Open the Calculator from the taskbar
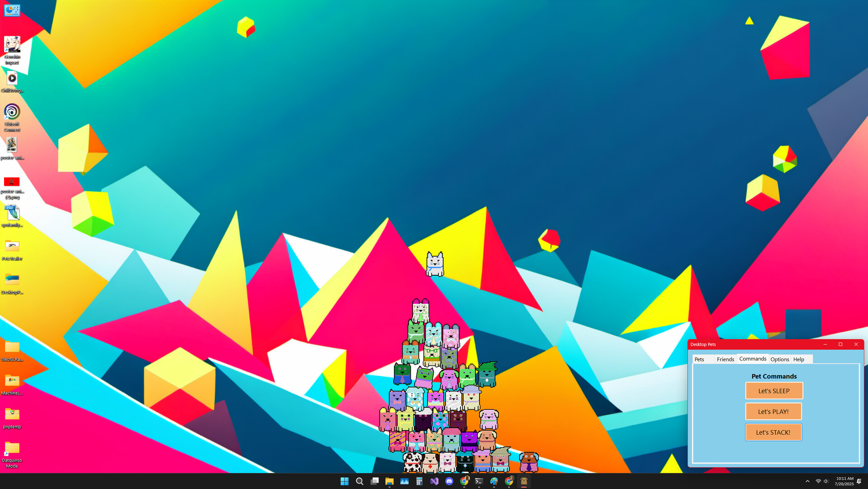 419,481
